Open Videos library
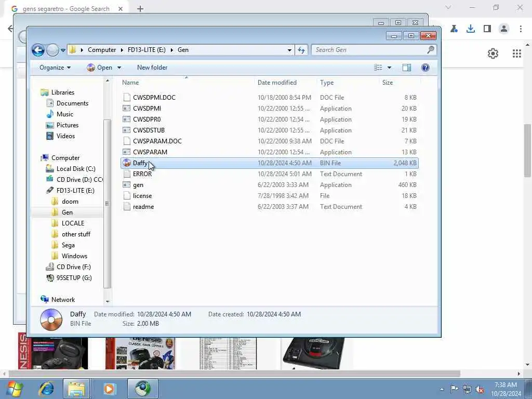Screen dimensions: 532x399 pyautogui.click(x=65, y=136)
